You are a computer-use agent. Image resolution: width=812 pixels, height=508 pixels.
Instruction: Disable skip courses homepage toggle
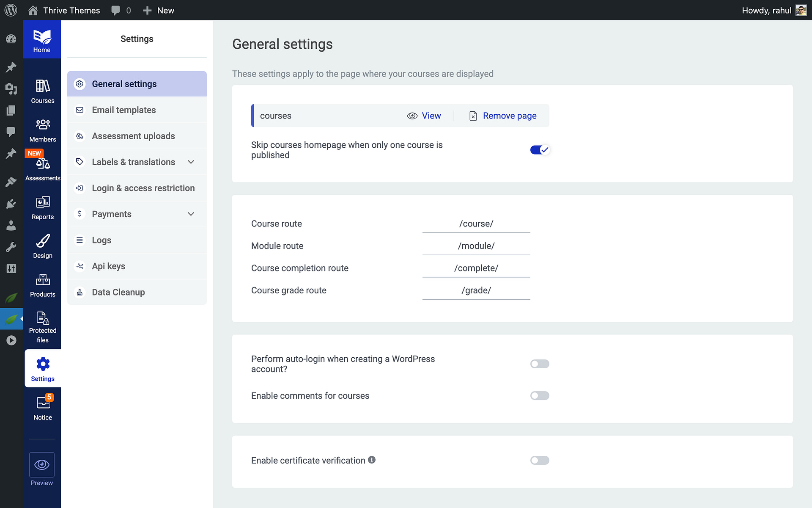click(x=540, y=149)
